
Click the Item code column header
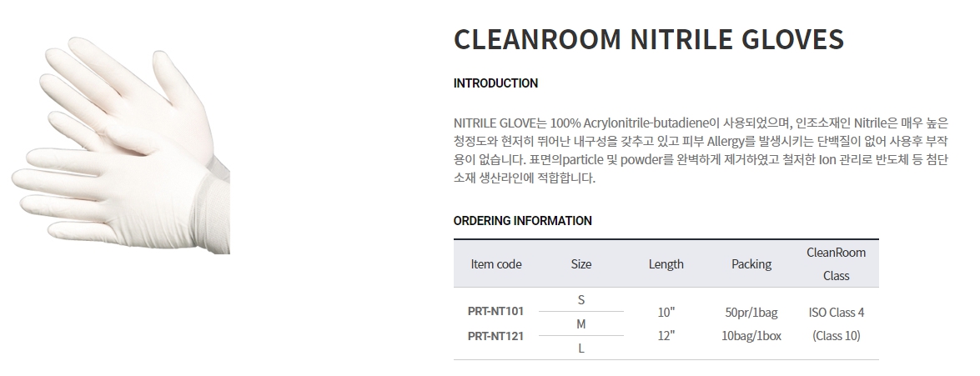pyautogui.click(x=496, y=264)
